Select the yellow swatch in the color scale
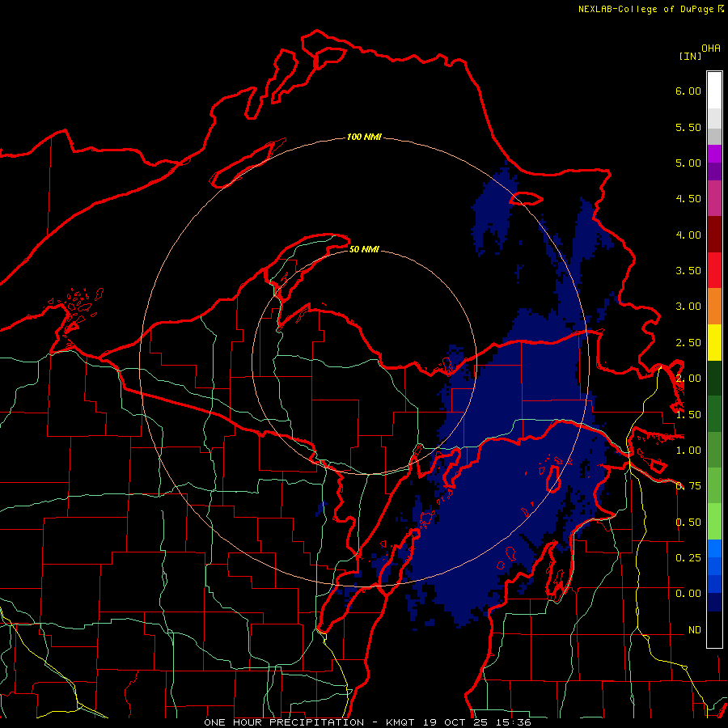Image resolution: width=728 pixels, height=728 pixels. tap(714, 343)
